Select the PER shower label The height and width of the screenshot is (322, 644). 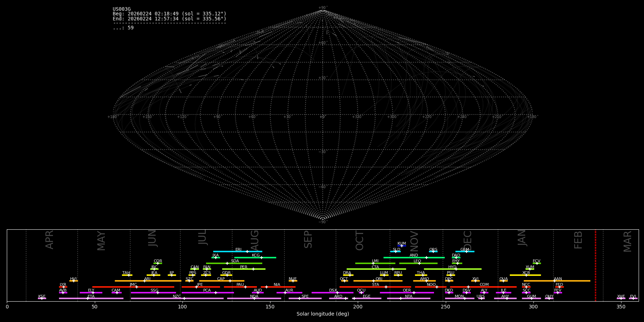pyautogui.click(x=244, y=267)
